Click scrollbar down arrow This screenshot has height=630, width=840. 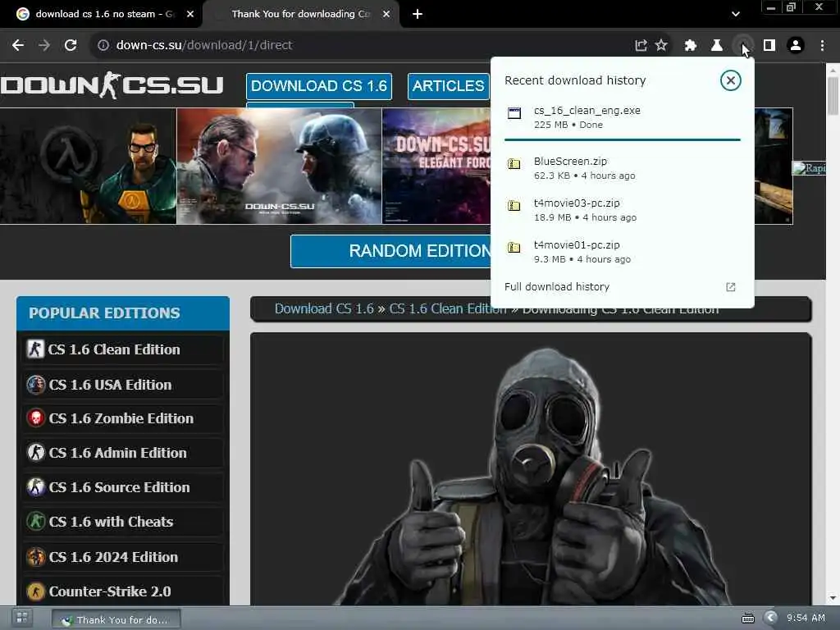click(x=833, y=598)
